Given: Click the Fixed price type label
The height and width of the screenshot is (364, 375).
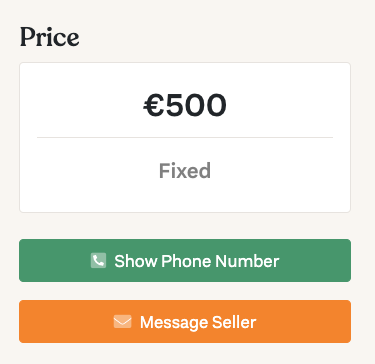Looking at the screenshot, I should tap(185, 171).
